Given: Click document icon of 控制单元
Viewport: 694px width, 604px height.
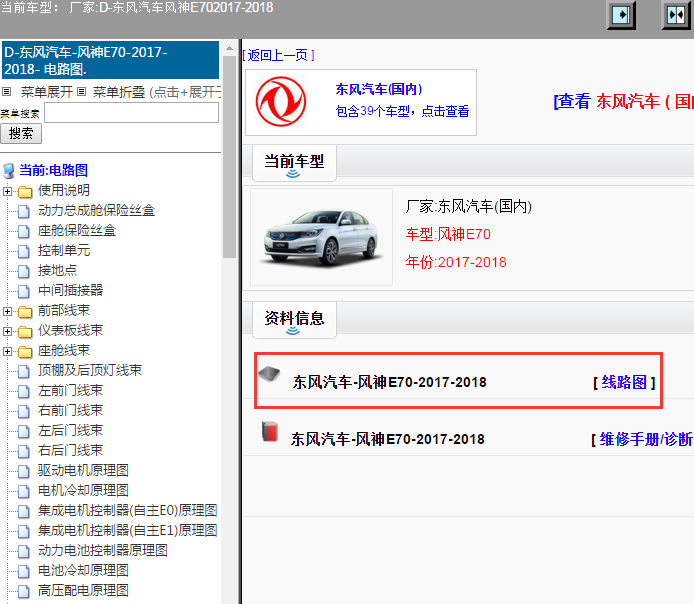Looking at the screenshot, I should (24, 251).
